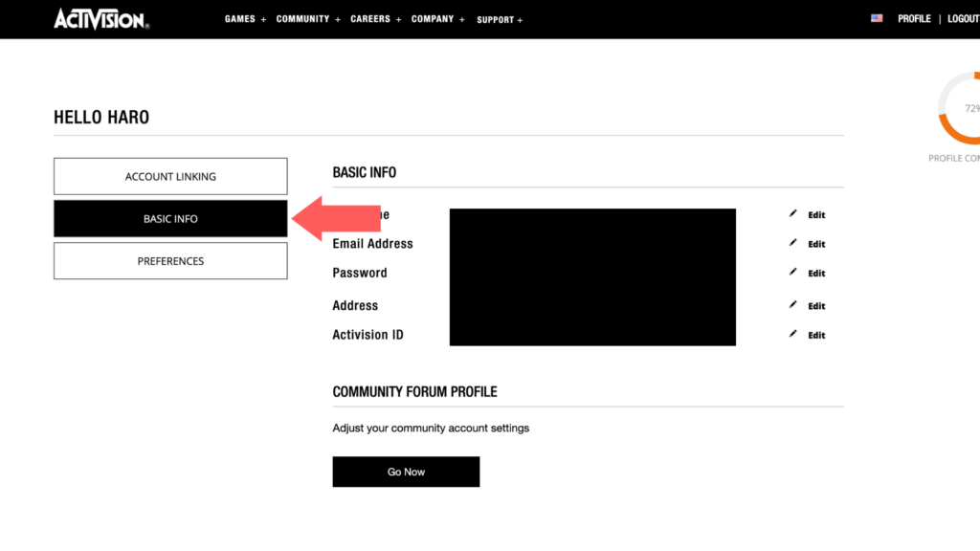Viewport: 980px width, 551px height.
Task: Click the Address field label
Action: tap(355, 305)
